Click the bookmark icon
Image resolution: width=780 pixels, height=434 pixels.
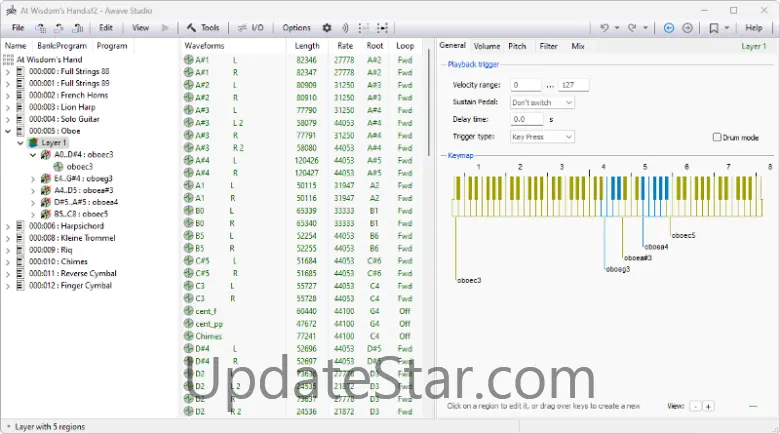(713, 28)
